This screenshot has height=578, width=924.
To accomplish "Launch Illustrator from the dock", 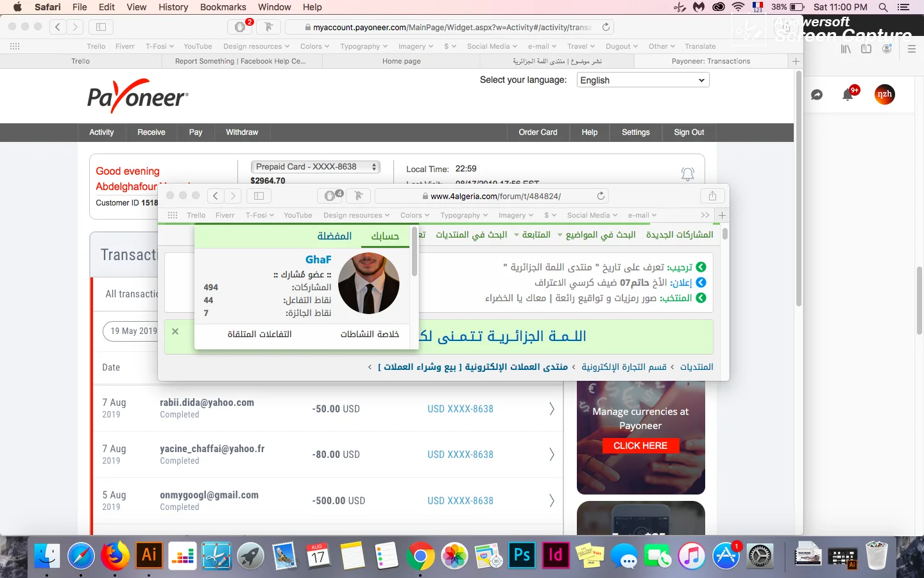I will pyautogui.click(x=149, y=556).
